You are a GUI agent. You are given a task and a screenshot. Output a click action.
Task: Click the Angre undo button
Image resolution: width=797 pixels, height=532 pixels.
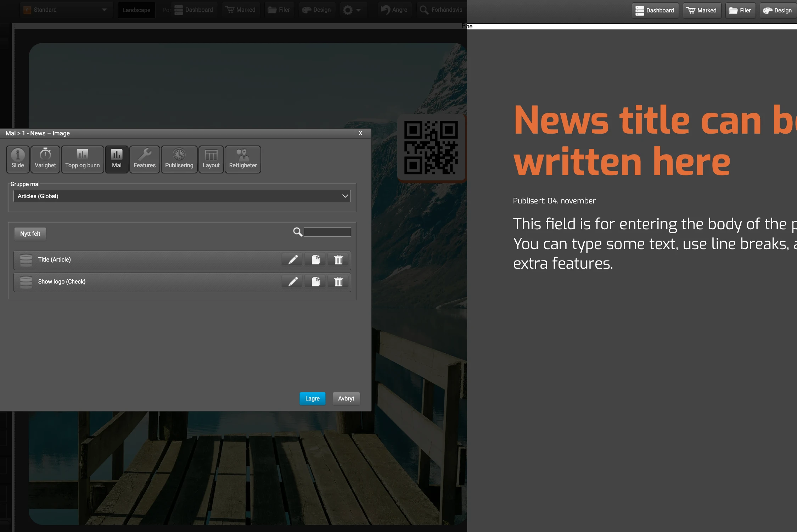[394, 10]
